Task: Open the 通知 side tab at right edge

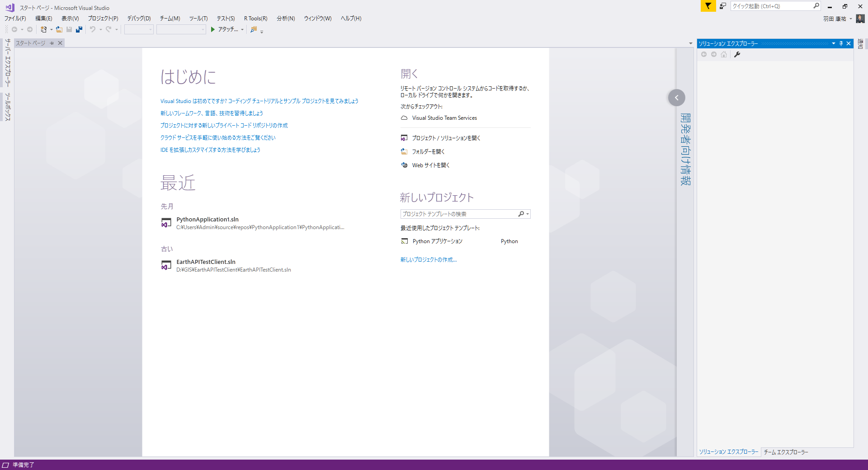Action: pyautogui.click(x=860, y=44)
